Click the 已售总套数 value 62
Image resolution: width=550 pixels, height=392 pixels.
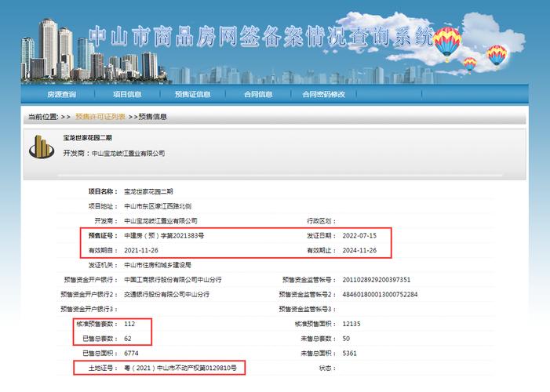tap(128, 339)
